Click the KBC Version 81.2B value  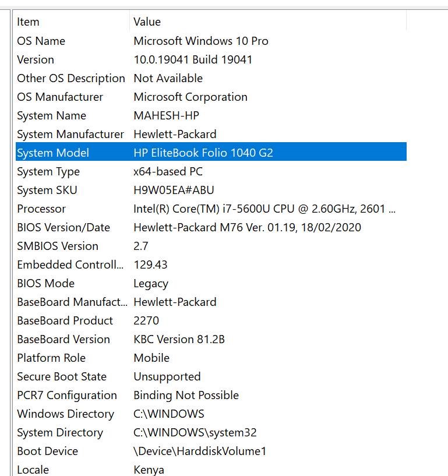179,340
